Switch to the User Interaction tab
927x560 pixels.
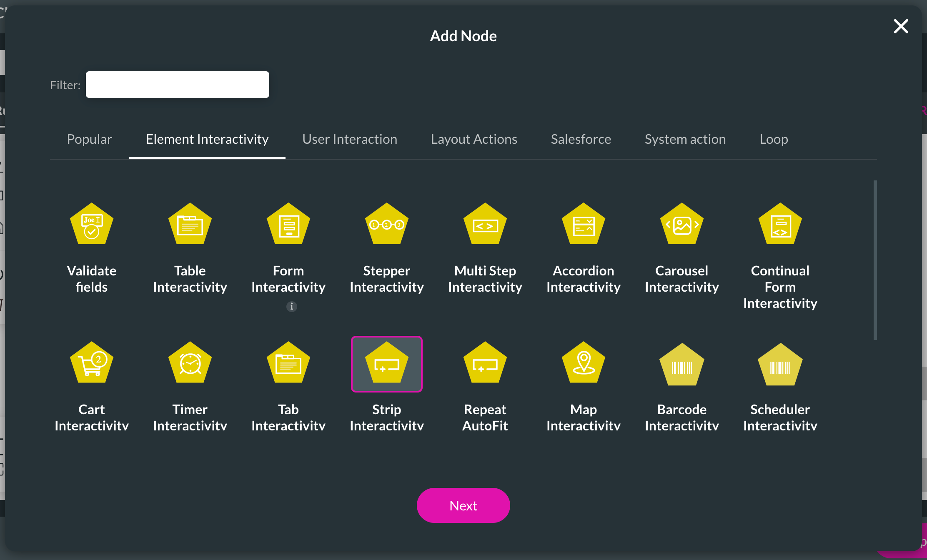[x=350, y=139]
